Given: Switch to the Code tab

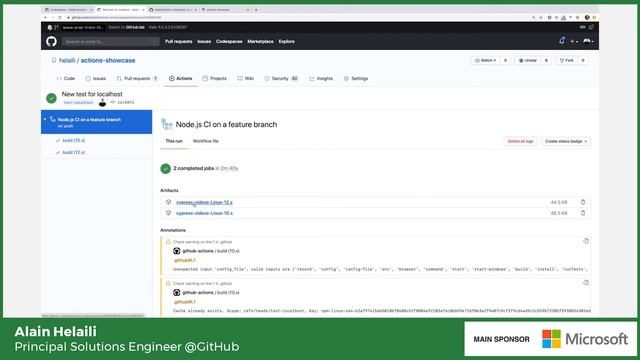Looking at the screenshot, I should point(66,78).
